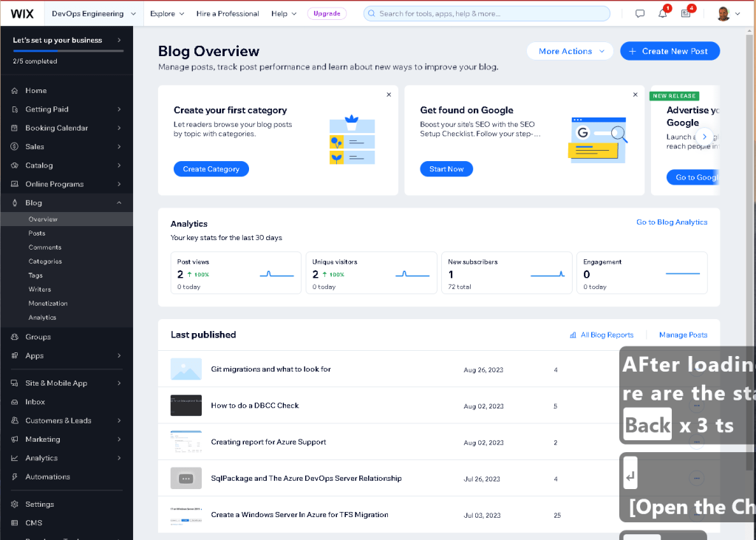
Task: Close the Get found on Google card
Action: (635, 95)
